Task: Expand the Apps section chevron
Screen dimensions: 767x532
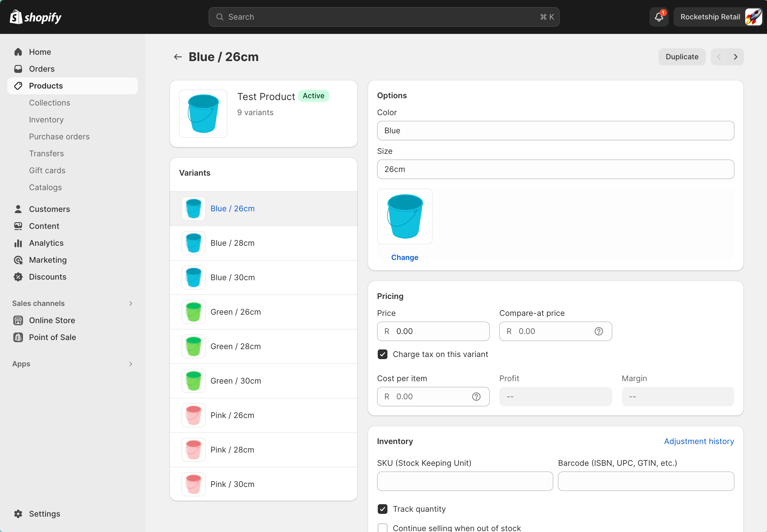Action: pyautogui.click(x=131, y=364)
